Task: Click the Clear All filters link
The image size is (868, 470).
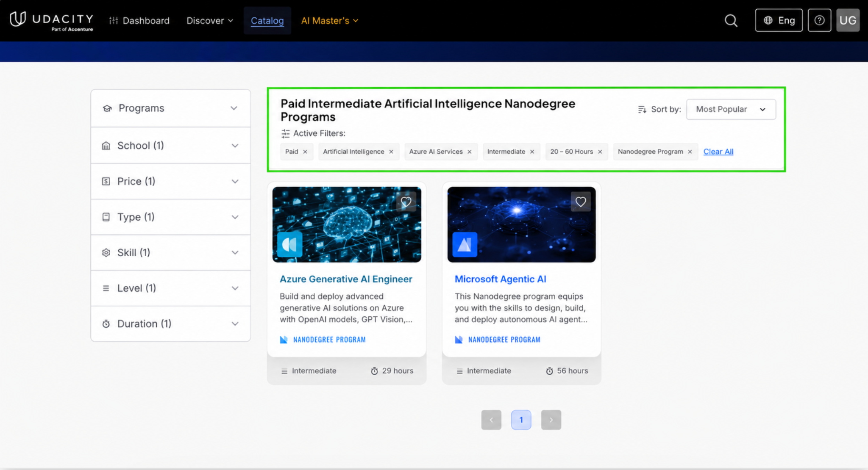Action: pyautogui.click(x=718, y=152)
